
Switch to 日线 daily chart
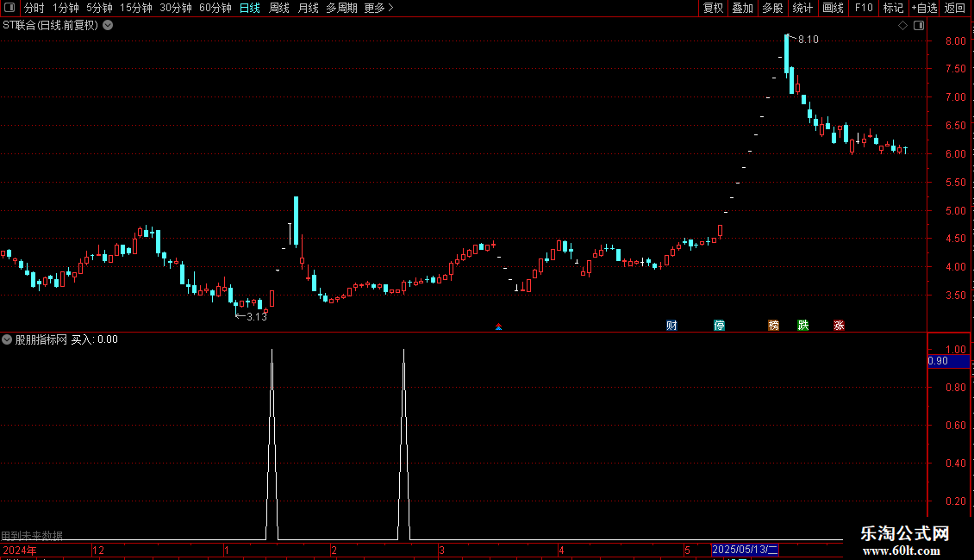tap(250, 8)
